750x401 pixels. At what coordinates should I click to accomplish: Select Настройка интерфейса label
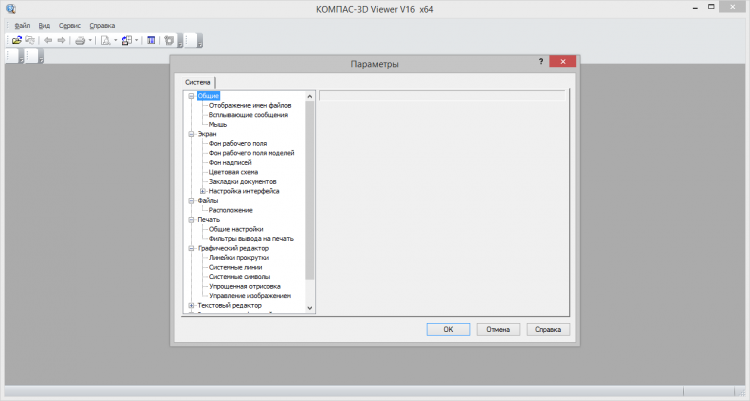click(x=243, y=191)
